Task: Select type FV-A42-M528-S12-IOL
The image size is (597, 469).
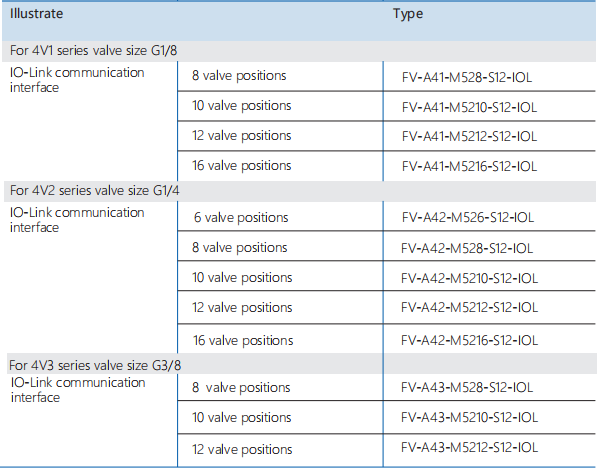Action: click(x=467, y=248)
